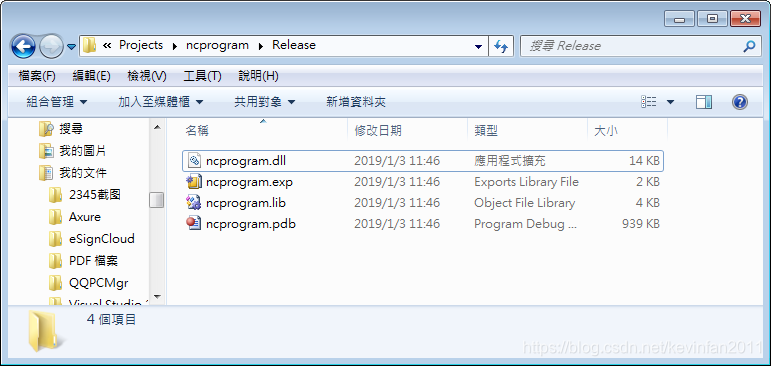
Task: Select Release in the address bar
Action: tap(294, 45)
